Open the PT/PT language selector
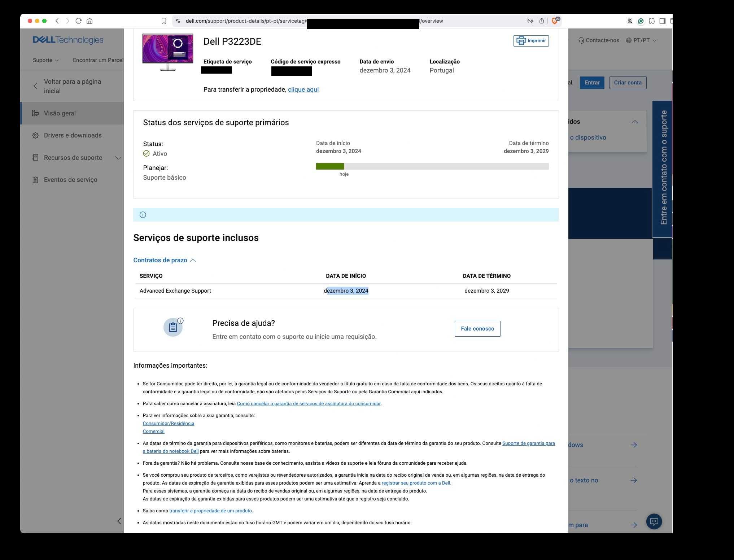This screenshot has width=734, height=560. click(641, 40)
